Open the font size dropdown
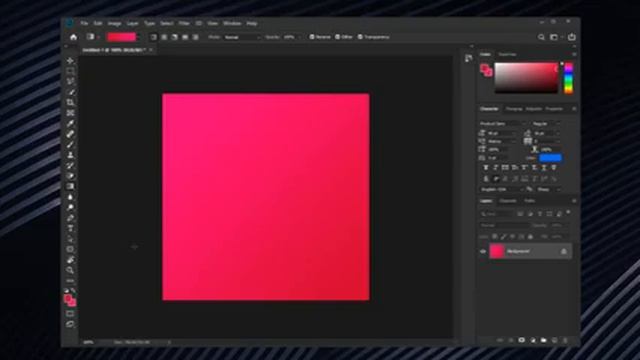 pos(502,133)
